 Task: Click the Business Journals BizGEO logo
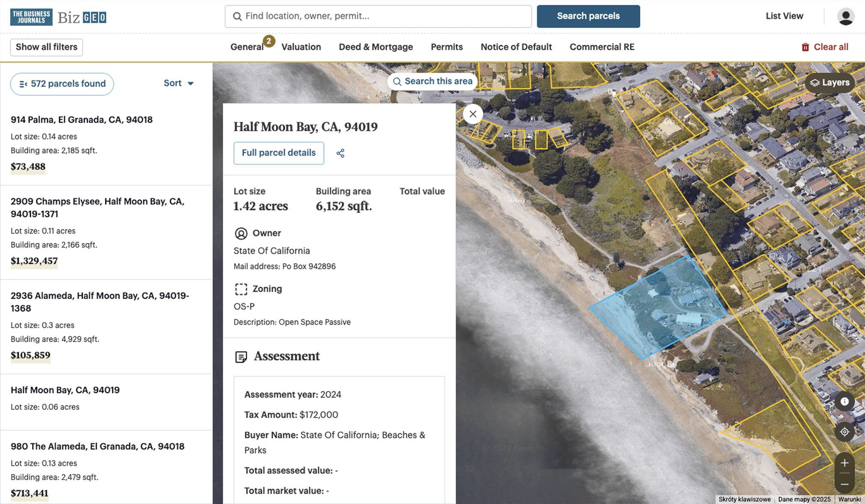pyautogui.click(x=58, y=17)
